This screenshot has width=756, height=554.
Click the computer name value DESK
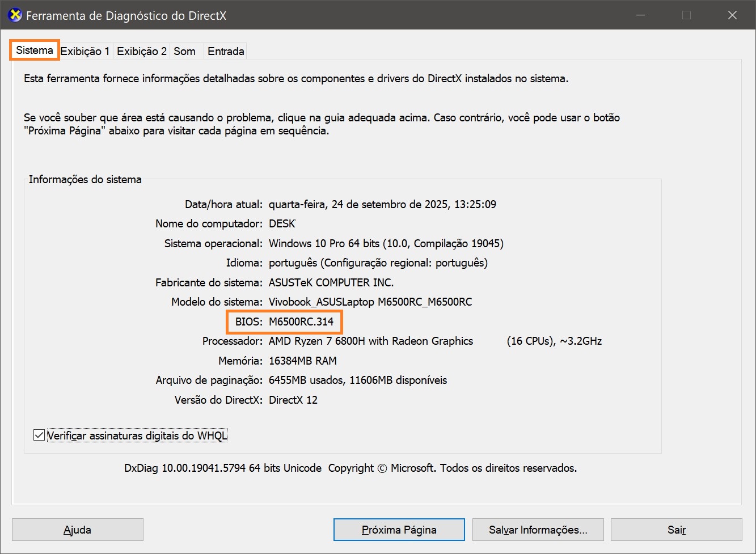tap(282, 224)
